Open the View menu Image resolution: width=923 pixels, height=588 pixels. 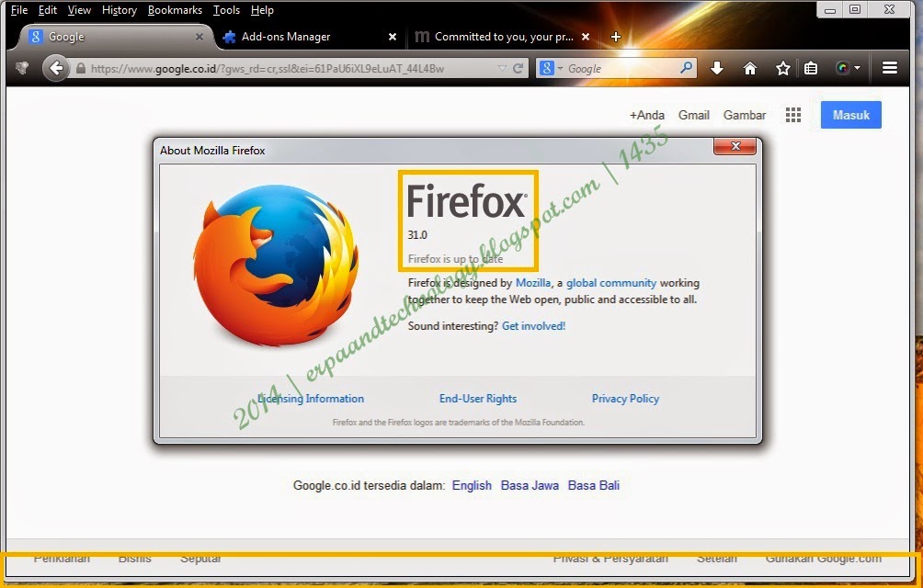(79, 10)
